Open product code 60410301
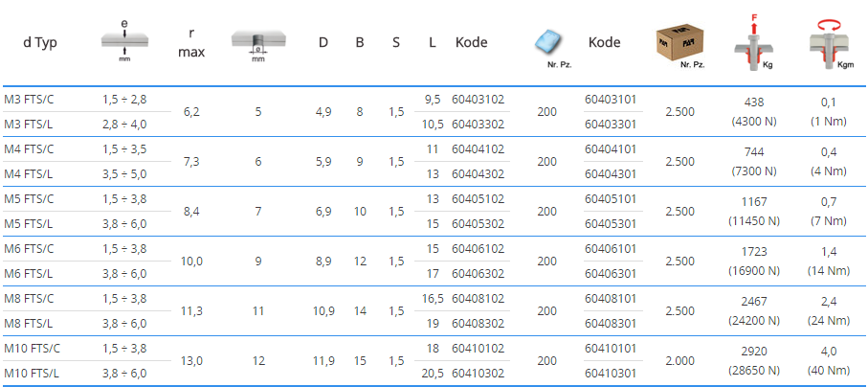Screen dimensions: 868x387 [611, 373]
